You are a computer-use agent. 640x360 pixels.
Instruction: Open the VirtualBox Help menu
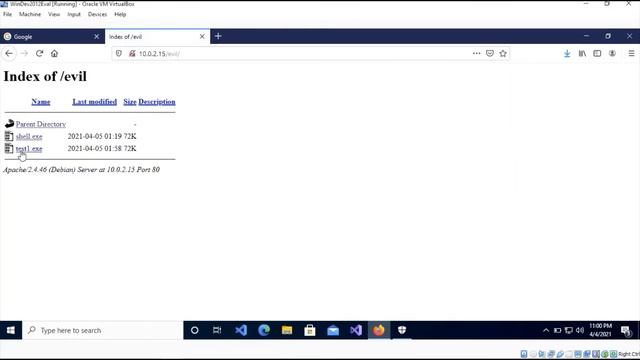(x=120, y=14)
